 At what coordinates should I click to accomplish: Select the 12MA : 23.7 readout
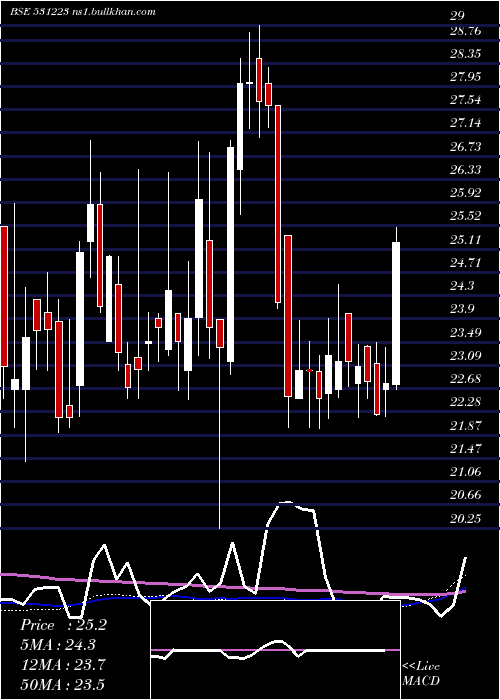(62, 665)
